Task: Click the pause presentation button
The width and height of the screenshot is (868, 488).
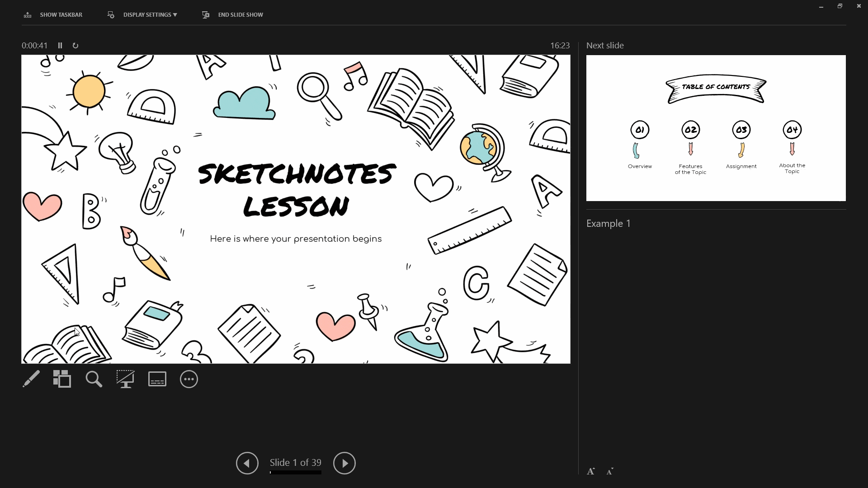Action: pyautogui.click(x=60, y=45)
